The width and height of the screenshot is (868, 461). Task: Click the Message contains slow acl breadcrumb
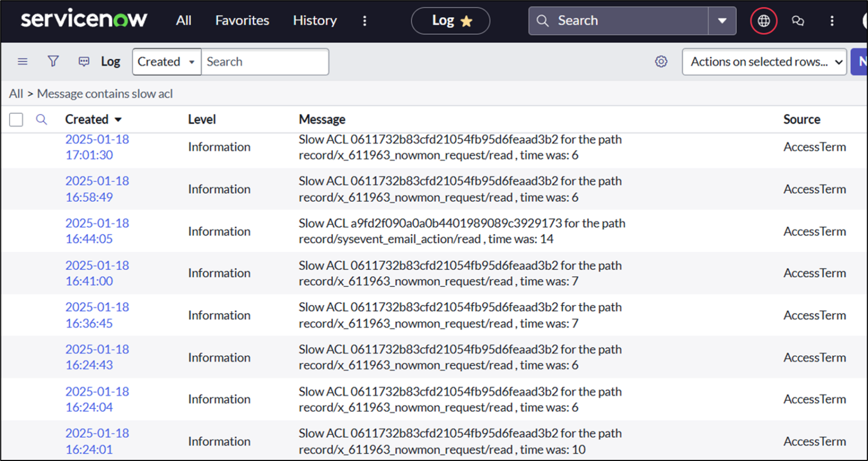pyautogui.click(x=105, y=94)
